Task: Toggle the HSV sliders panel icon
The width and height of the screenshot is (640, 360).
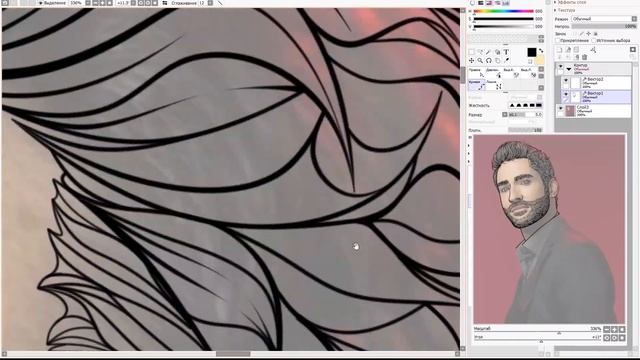Action: [x=489, y=3]
